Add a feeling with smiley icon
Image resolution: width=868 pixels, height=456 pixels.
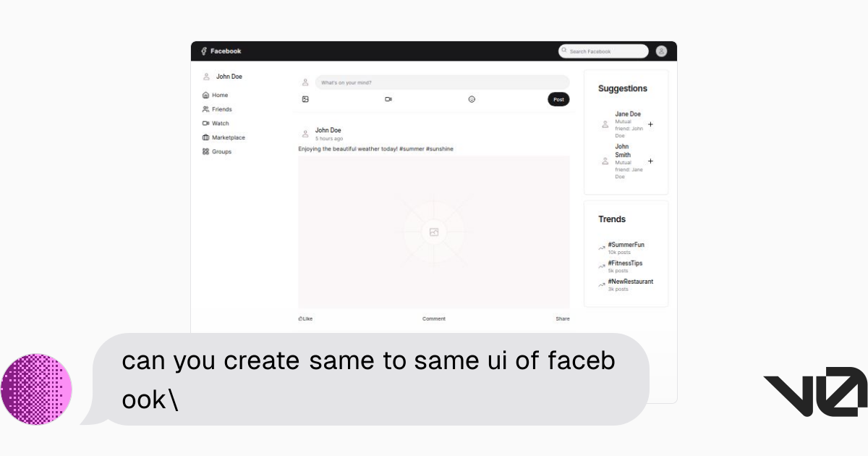(472, 99)
